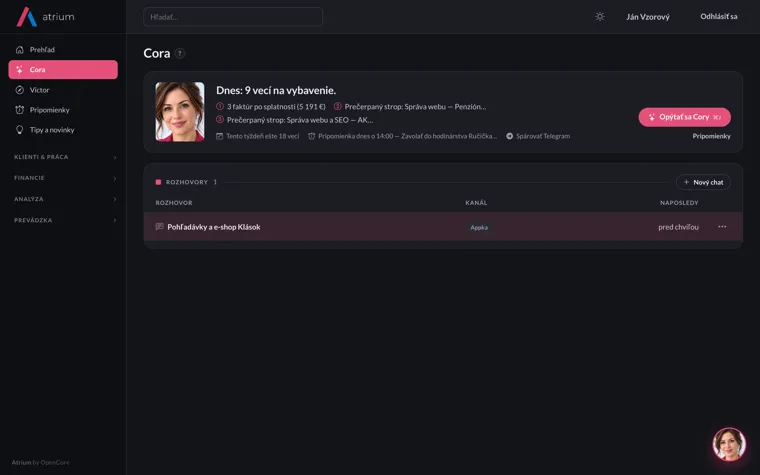Start a Nový chat
This screenshot has width=760, height=475.
tap(703, 182)
